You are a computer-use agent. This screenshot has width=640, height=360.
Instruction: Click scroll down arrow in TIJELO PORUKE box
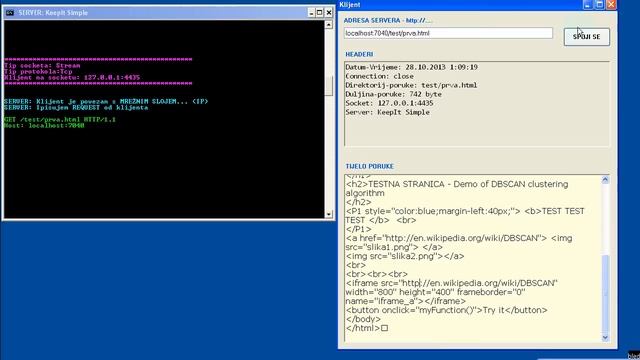pyautogui.click(x=605, y=337)
